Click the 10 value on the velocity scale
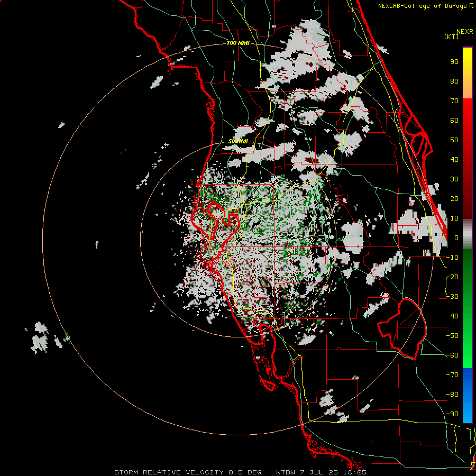The height and width of the screenshot is (476, 476). (454, 218)
